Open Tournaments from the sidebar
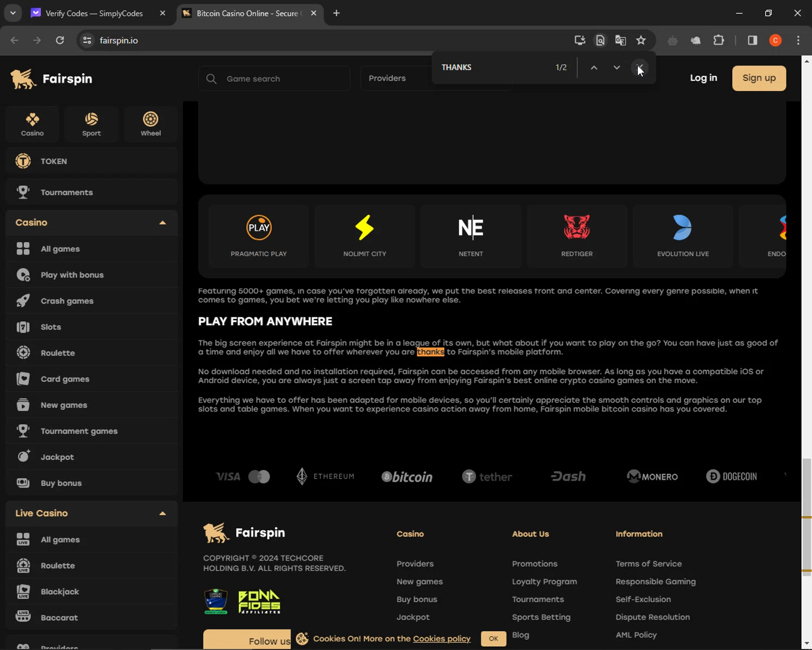 [x=91, y=192]
